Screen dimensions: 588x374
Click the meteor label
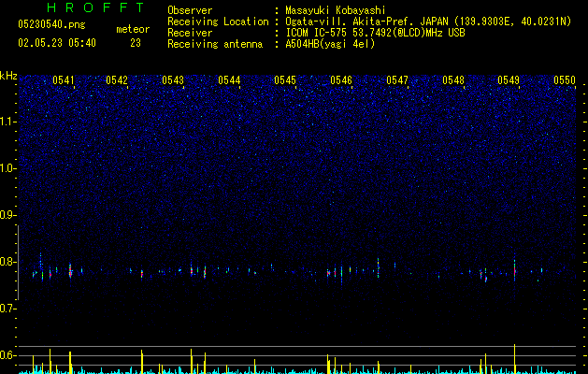133,29
